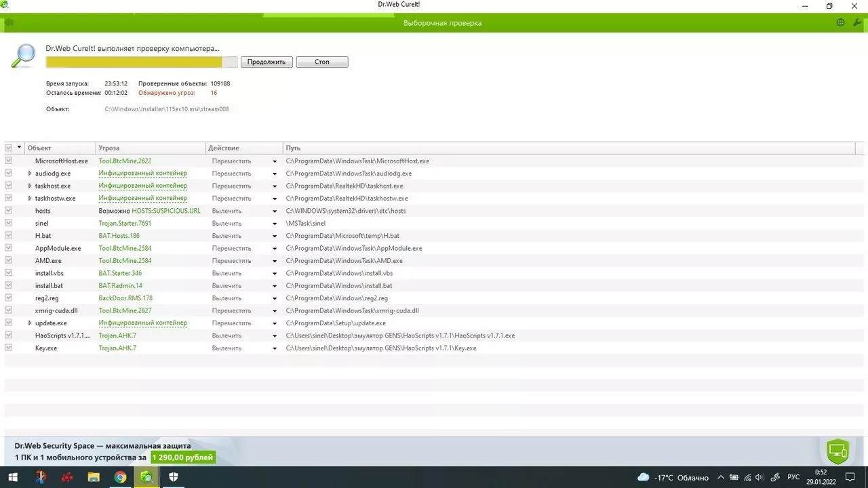Open the wrench settings icon
The width and height of the screenshot is (868, 488).
tap(857, 22)
